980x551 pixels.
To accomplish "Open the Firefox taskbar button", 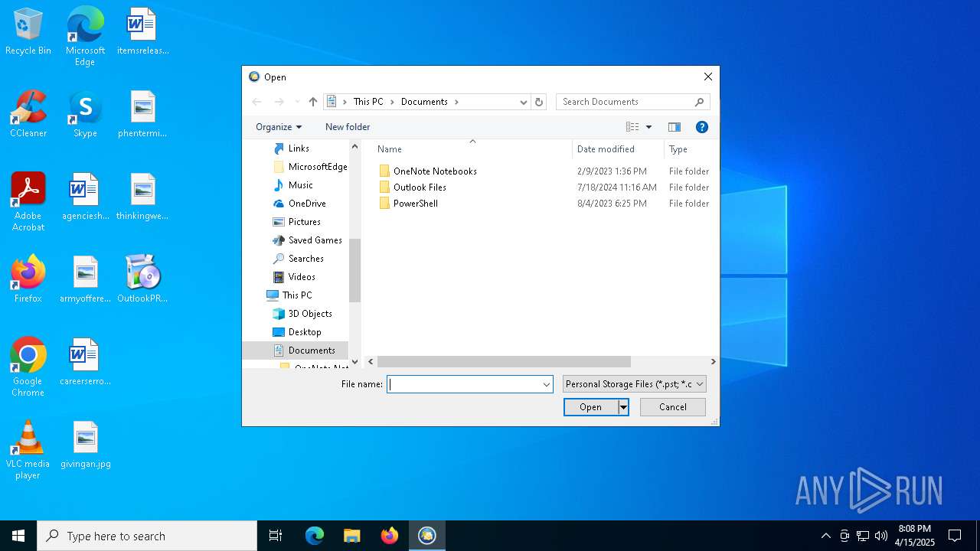I will coord(389,536).
